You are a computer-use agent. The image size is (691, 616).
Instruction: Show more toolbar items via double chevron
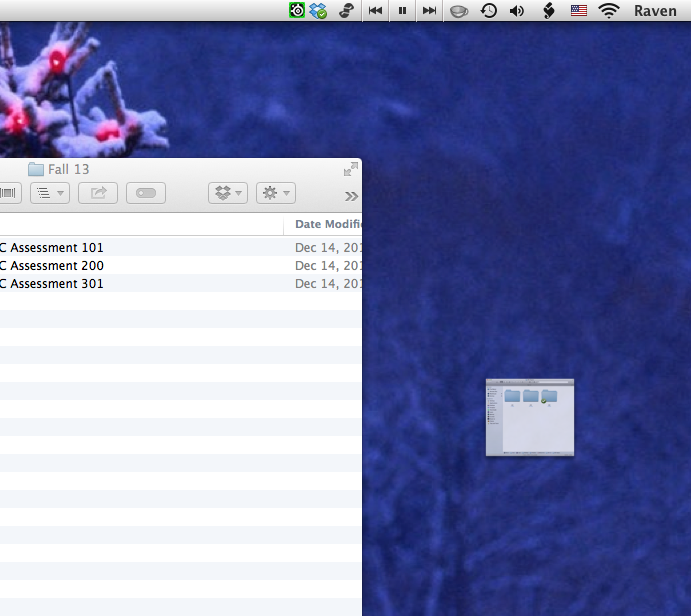351,196
